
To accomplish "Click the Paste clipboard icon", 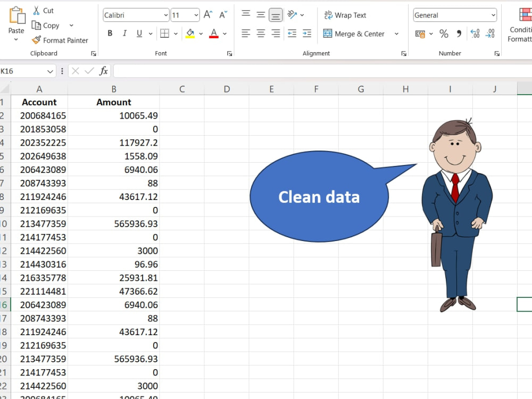I will (x=16, y=16).
